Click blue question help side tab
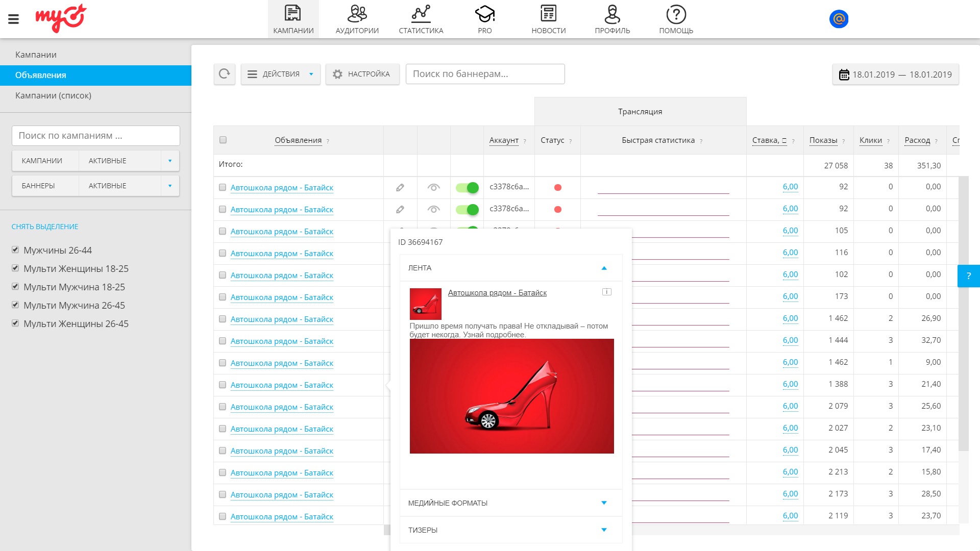Image resolution: width=980 pixels, height=551 pixels. tap(968, 276)
